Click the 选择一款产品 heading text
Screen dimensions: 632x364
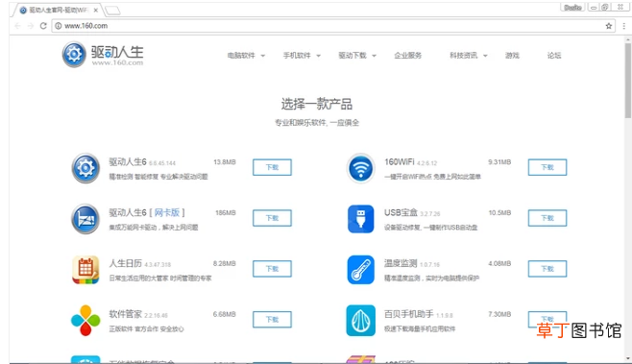[x=316, y=104]
